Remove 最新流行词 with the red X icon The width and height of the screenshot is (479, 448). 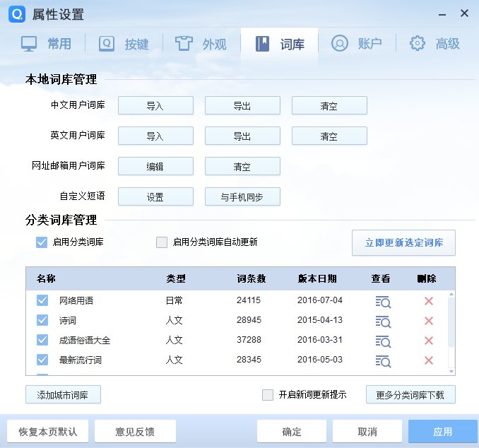click(x=428, y=360)
